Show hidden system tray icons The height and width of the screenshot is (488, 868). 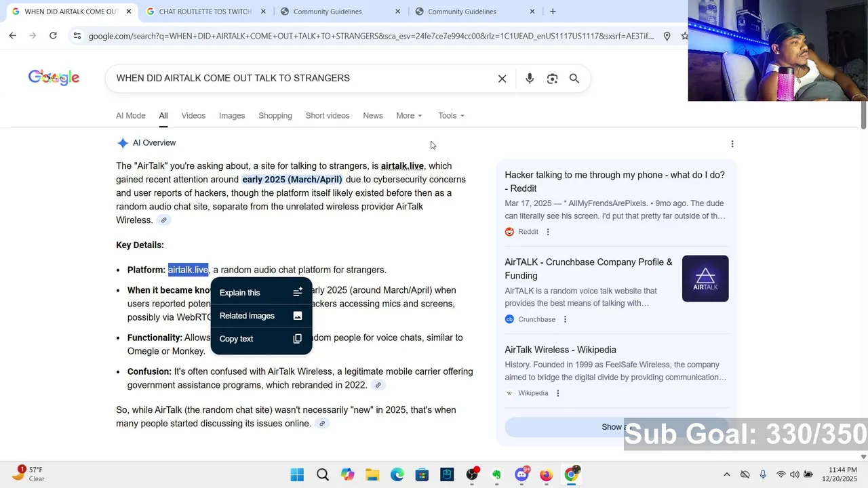coord(727,474)
